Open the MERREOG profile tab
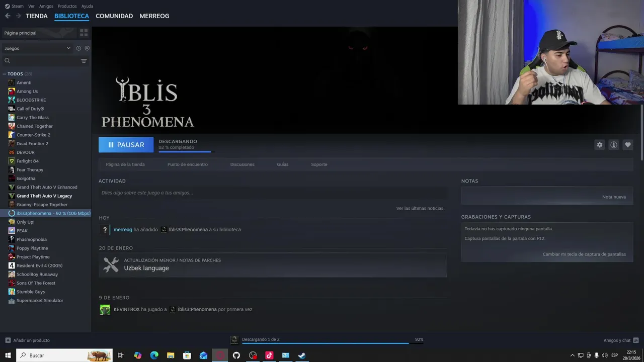The image size is (644, 362). click(154, 16)
